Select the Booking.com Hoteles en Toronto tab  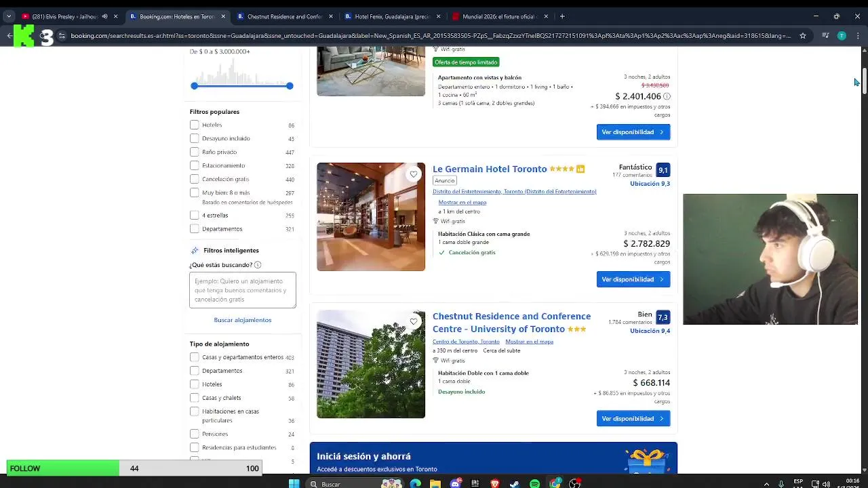click(176, 16)
